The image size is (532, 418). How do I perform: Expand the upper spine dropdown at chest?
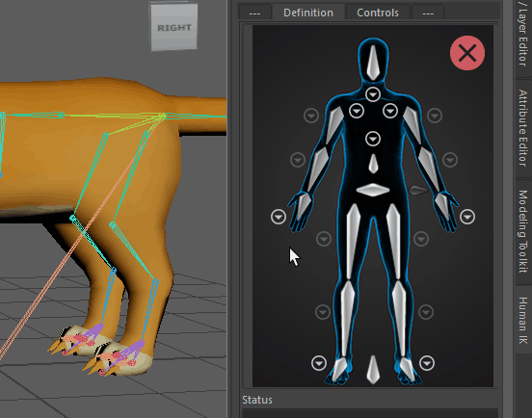(373, 139)
